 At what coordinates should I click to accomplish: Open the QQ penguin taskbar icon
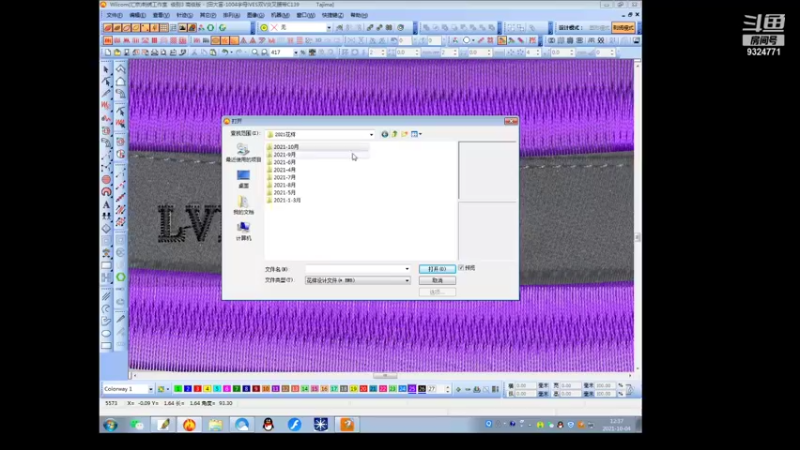pyautogui.click(x=268, y=424)
